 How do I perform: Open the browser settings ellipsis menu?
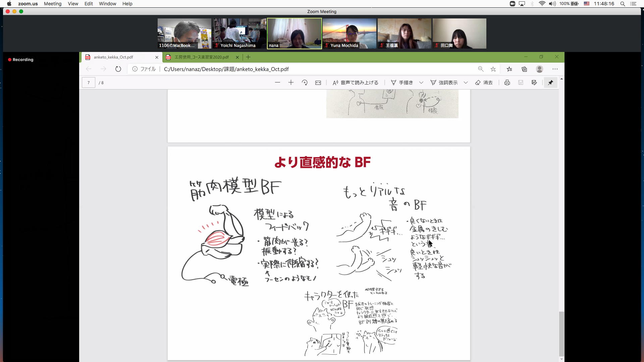555,69
